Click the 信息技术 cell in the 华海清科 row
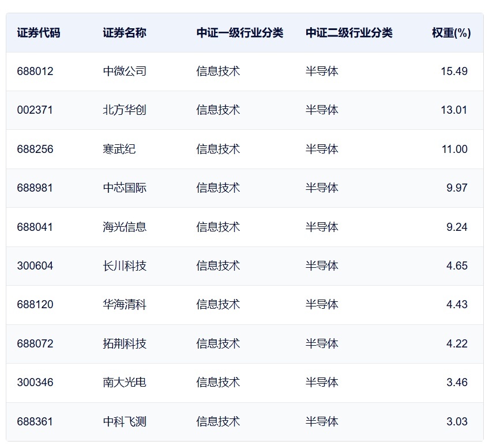This screenshot has height=445, width=504. tap(218, 304)
